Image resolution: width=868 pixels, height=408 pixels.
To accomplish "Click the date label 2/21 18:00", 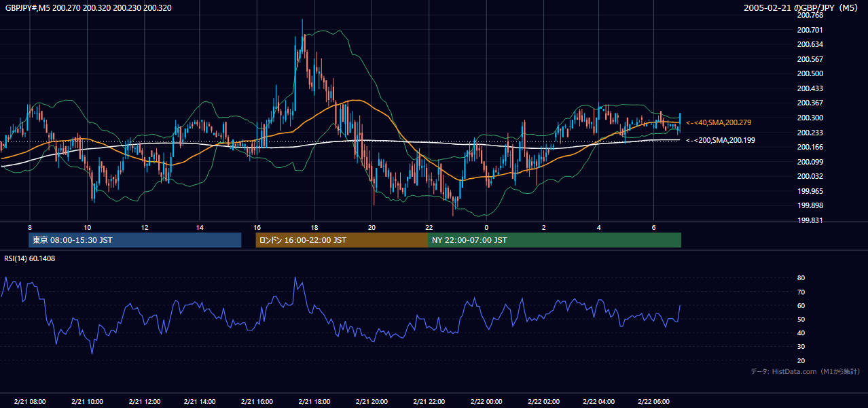I will tap(314, 402).
